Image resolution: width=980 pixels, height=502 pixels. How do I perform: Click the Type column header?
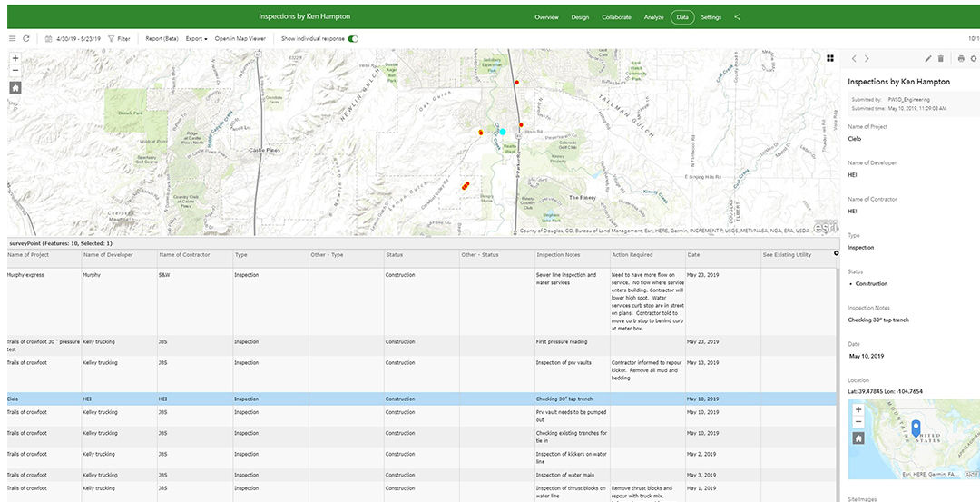pos(270,255)
